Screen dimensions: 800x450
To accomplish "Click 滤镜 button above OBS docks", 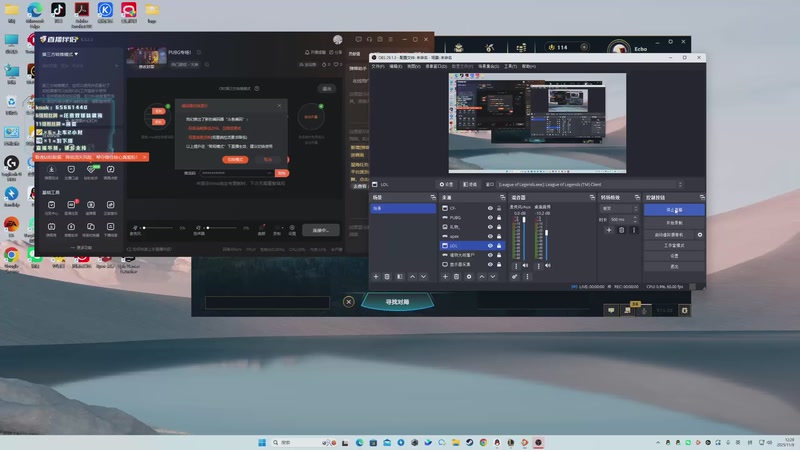I will 469,184.
